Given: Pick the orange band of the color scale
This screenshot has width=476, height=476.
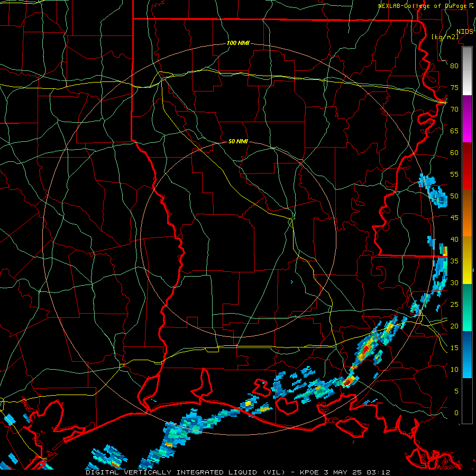Looking at the screenshot, I should click(x=467, y=225).
